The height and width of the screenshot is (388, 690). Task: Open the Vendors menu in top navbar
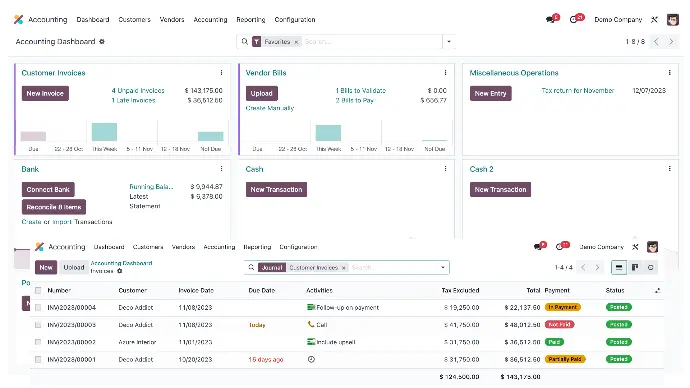[172, 19]
